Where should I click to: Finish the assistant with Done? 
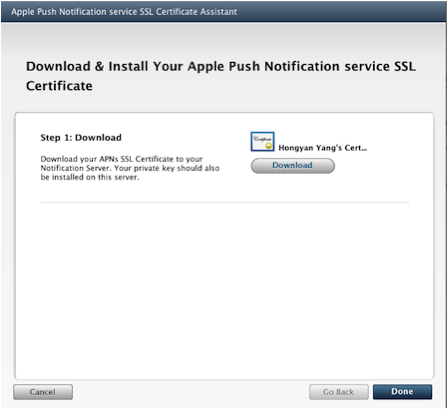tap(402, 392)
